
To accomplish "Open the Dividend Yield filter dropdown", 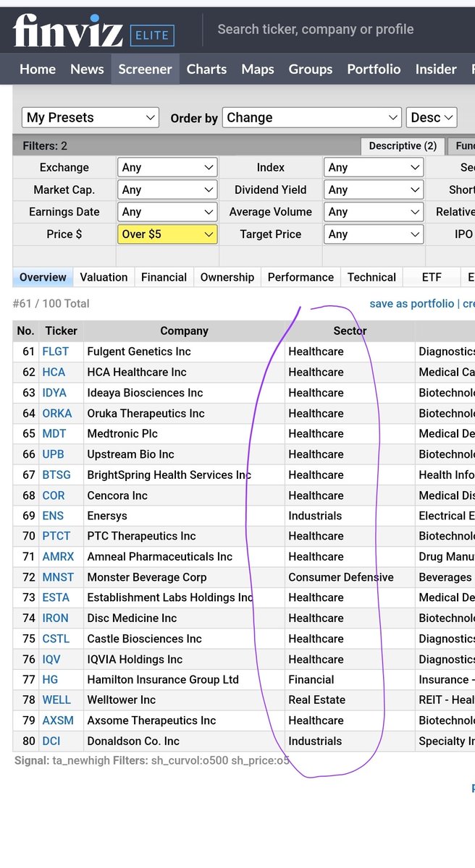I will (x=374, y=190).
